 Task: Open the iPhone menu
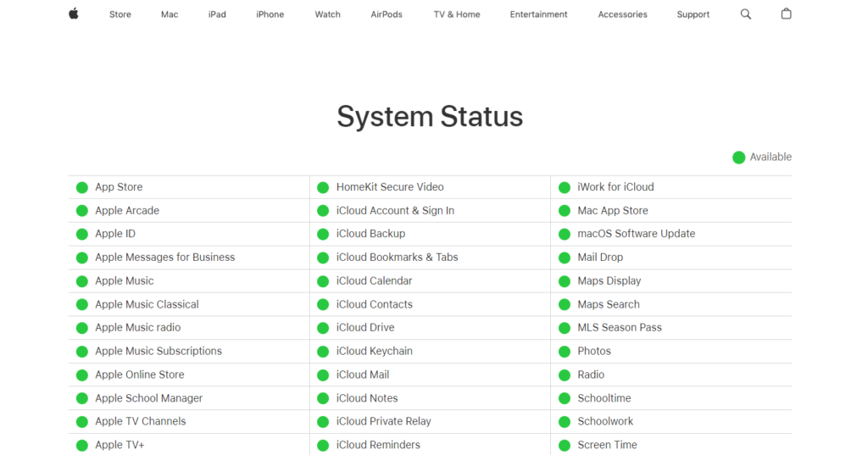click(270, 14)
